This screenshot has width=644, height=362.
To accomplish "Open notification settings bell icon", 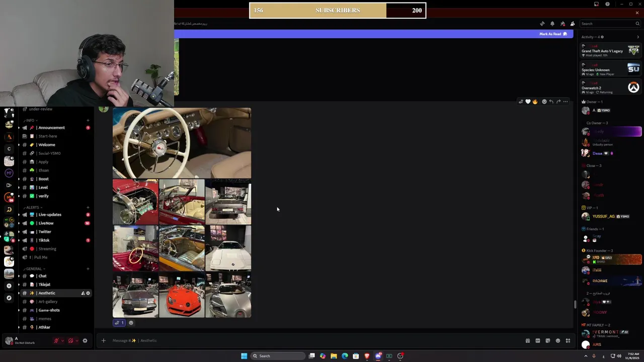I will pos(552,24).
